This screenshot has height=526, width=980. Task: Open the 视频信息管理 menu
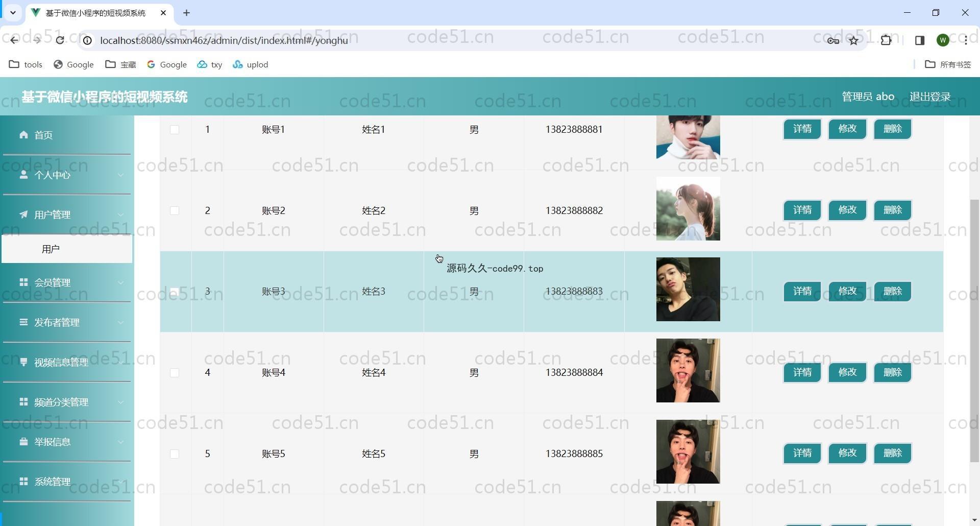click(x=67, y=362)
